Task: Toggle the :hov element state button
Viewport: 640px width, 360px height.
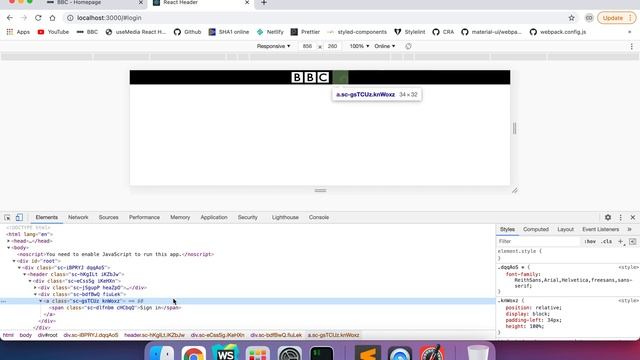Action: click(590, 241)
